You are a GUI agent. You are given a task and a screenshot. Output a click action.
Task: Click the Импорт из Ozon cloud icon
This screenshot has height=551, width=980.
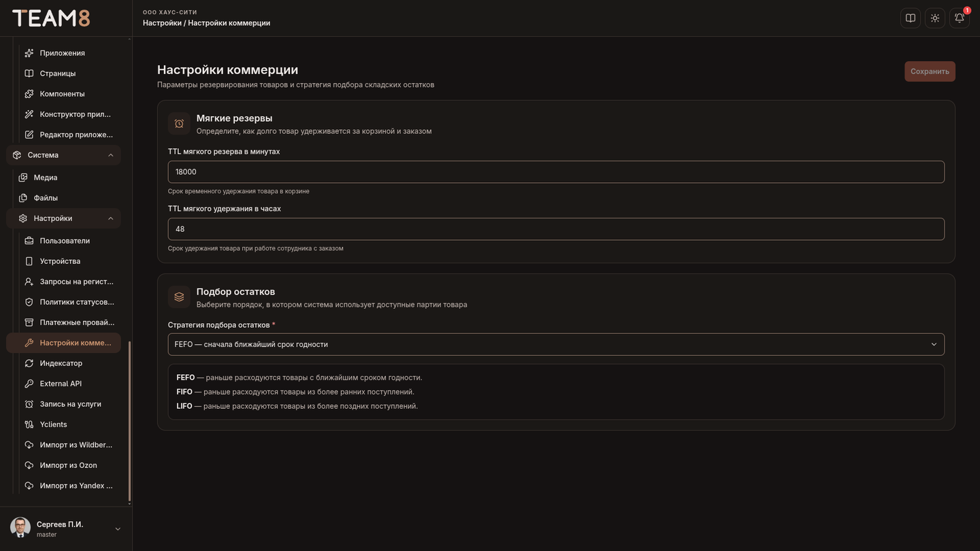pyautogui.click(x=29, y=465)
